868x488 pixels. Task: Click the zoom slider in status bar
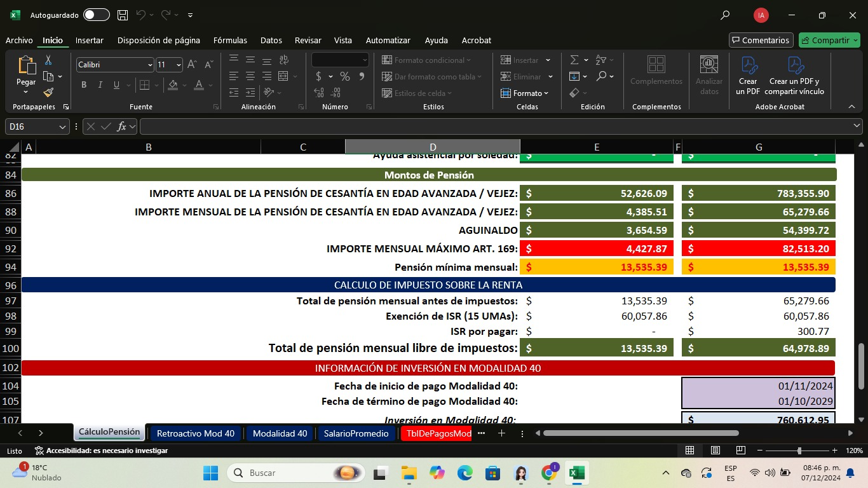click(799, 451)
